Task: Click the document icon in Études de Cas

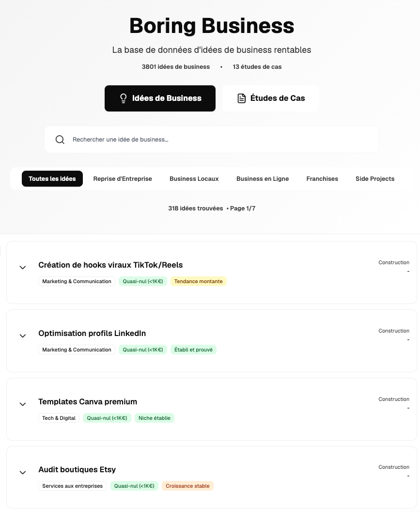Action: click(x=241, y=98)
